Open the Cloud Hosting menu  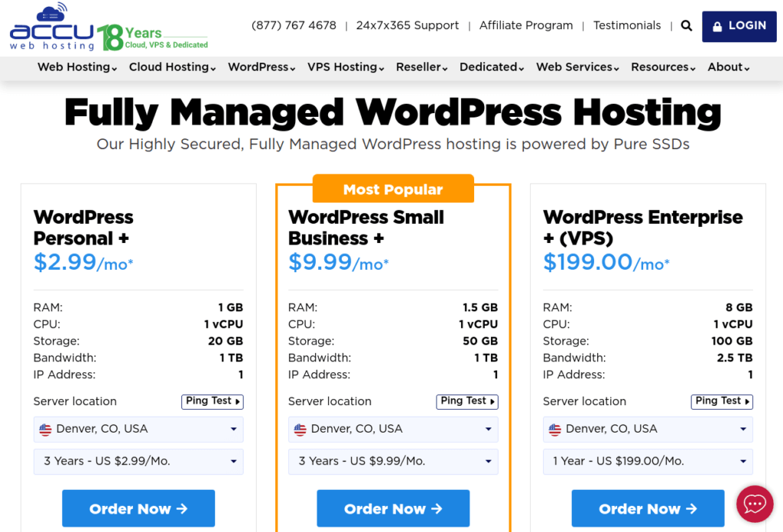pos(172,67)
